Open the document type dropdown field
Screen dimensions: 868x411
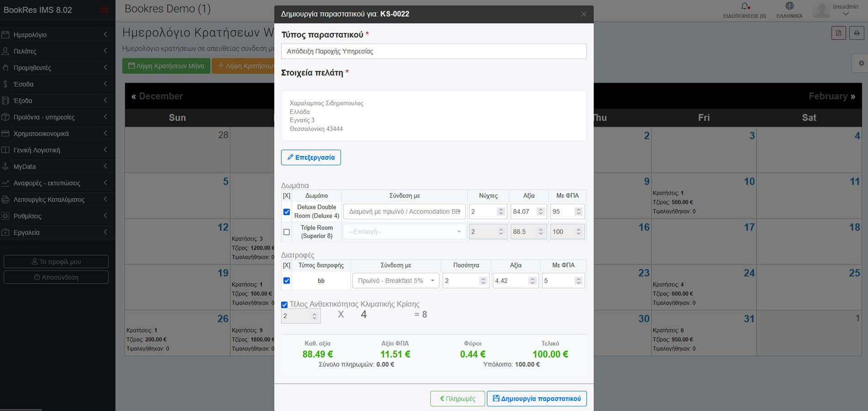(x=434, y=52)
